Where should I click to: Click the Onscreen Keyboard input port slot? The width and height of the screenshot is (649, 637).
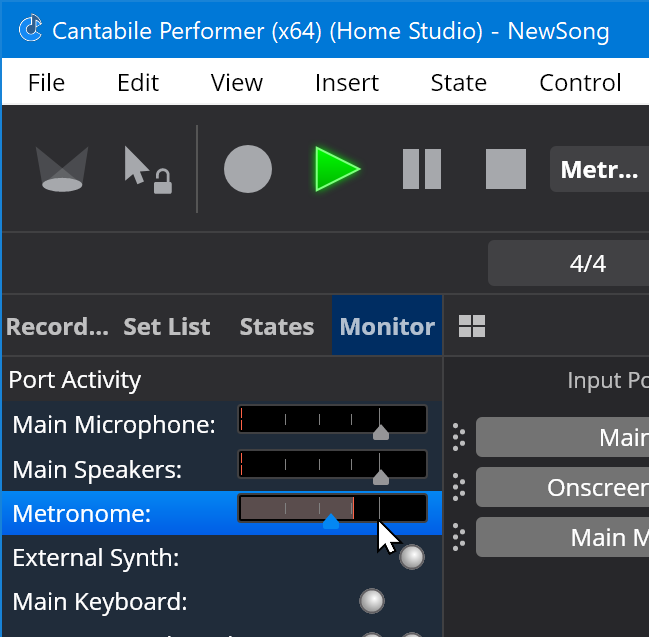[562, 487]
